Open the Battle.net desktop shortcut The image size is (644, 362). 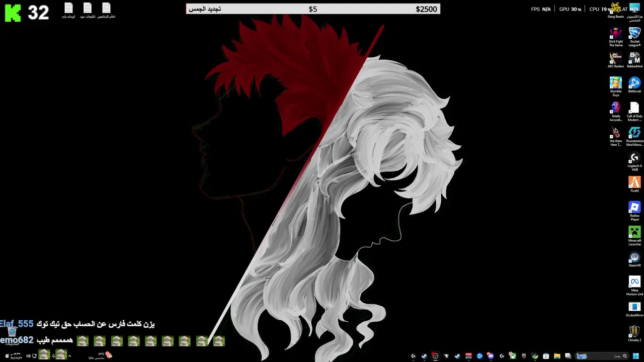(x=634, y=85)
